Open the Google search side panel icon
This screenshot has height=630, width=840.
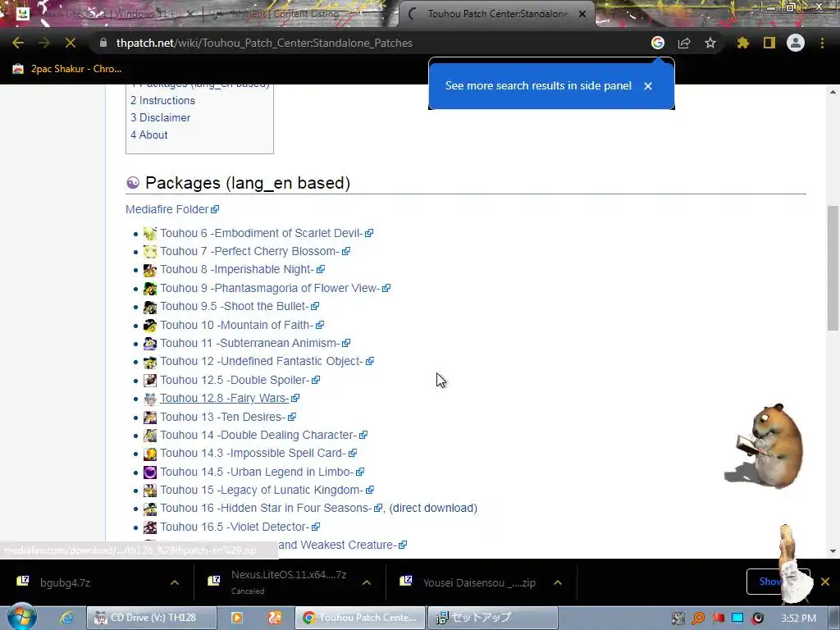point(658,43)
